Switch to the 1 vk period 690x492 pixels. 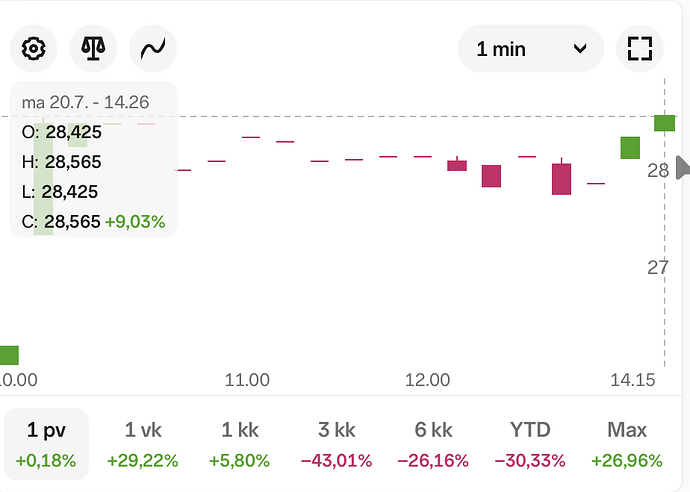[x=143, y=444]
